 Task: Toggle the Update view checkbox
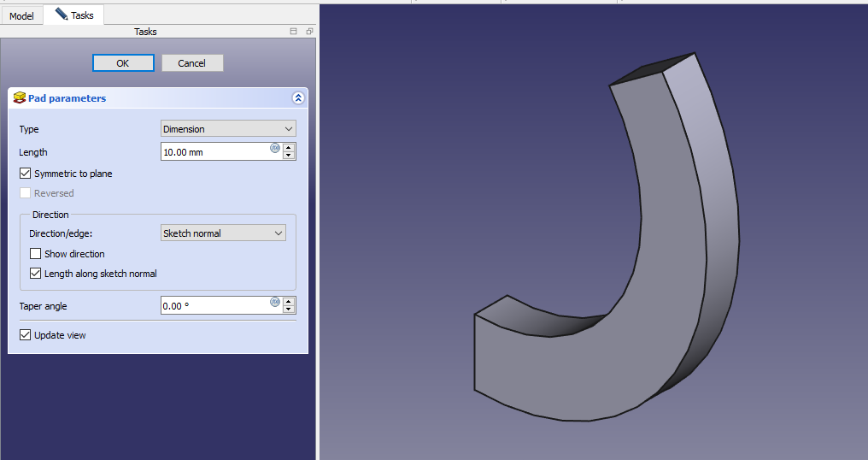tap(26, 335)
